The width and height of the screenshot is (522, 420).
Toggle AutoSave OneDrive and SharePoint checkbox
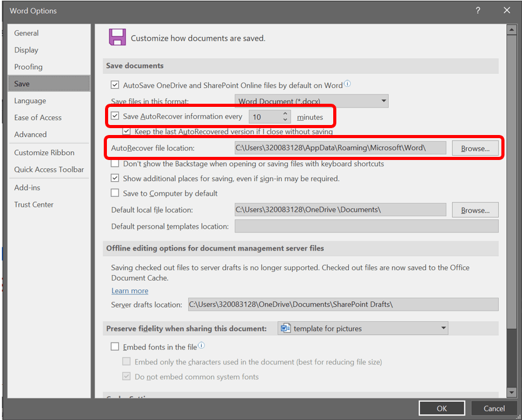tap(115, 85)
